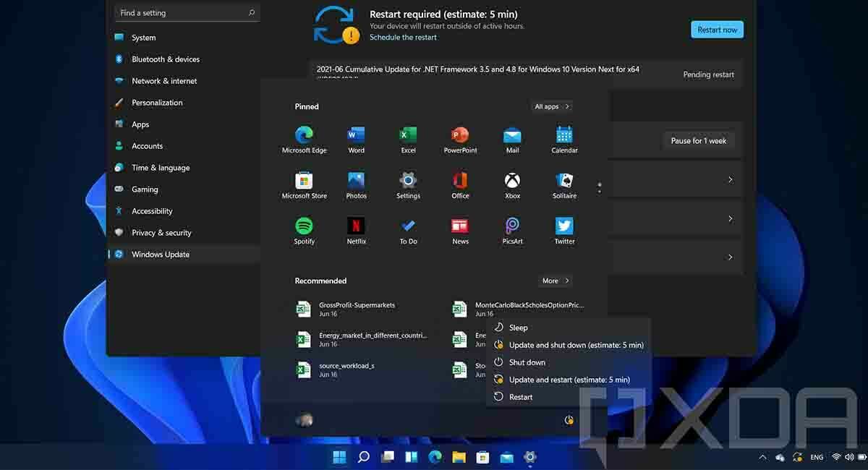Open Bluetooth & devices settings
868x470 pixels.
tap(184, 59)
